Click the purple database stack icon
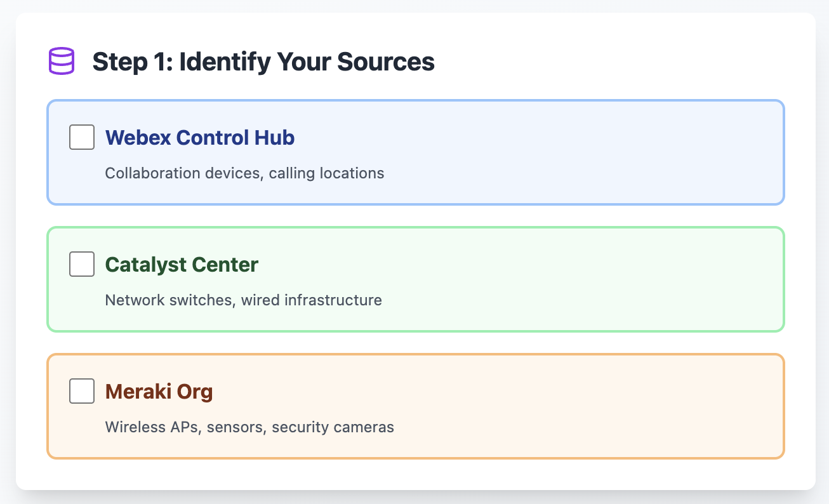Viewport: 829px width, 504px height. pos(62,62)
